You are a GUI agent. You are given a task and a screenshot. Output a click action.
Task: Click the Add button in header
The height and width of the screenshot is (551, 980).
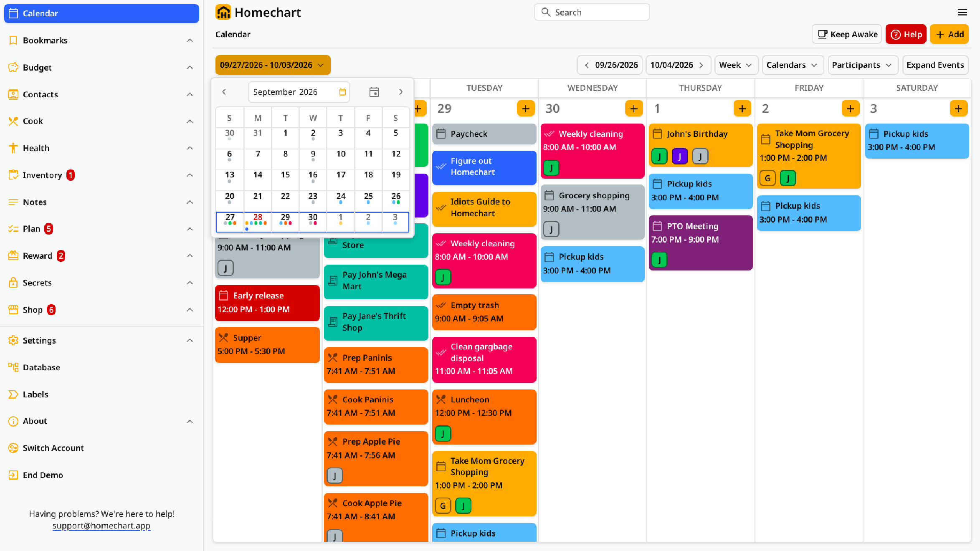pyautogui.click(x=949, y=34)
